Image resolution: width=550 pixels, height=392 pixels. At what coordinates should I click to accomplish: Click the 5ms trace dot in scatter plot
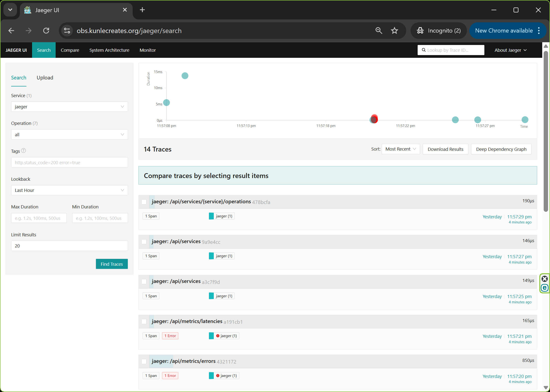pos(166,103)
